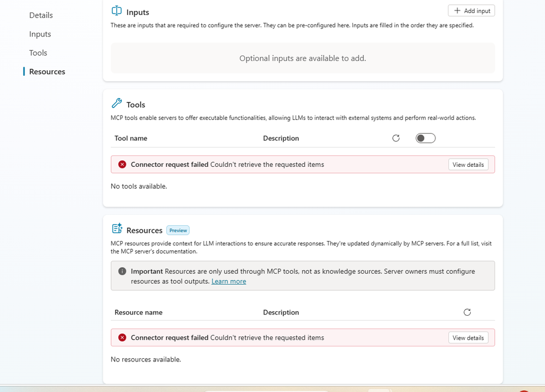Refresh the Resources list
This screenshot has width=545, height=392.
tap(467, 312)
